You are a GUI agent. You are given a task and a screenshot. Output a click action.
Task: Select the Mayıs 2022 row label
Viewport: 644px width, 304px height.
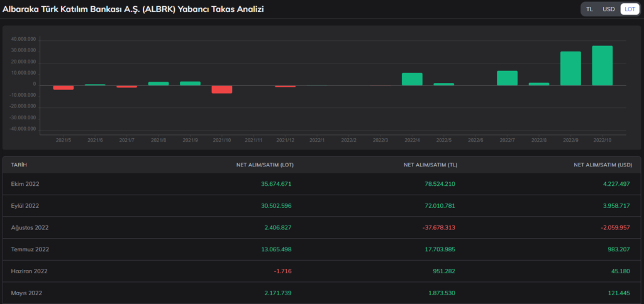pyautogui.click(x=26, y=293)
